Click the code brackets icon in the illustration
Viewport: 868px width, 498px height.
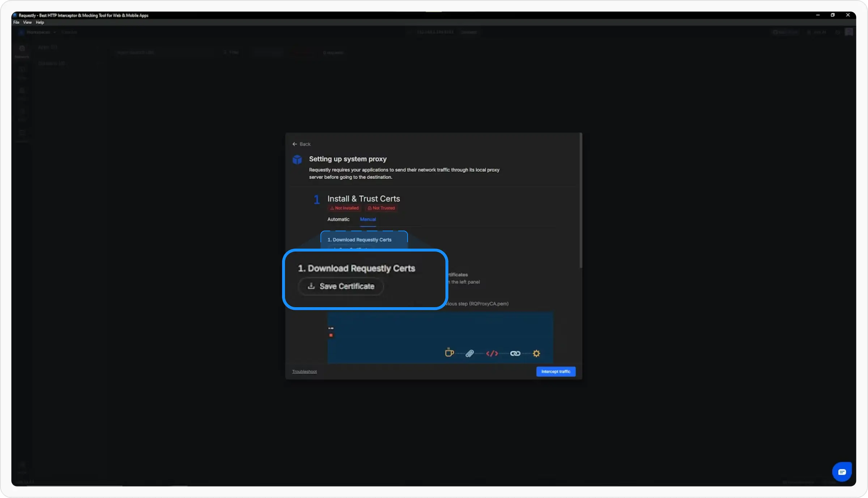point(492,353)
